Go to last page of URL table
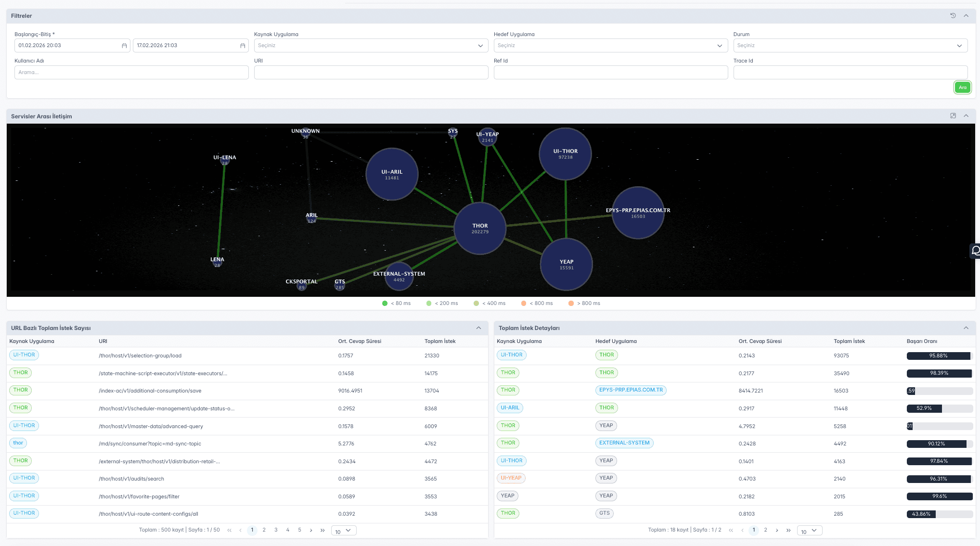This screenshot has height=546, width=980. pos(322,530)
